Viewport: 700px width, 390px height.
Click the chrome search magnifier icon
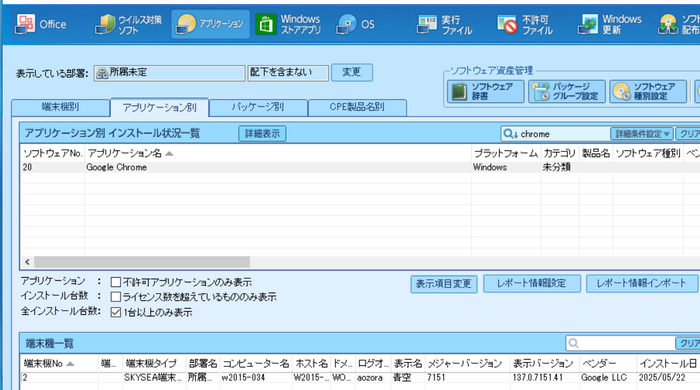(510, 134)
